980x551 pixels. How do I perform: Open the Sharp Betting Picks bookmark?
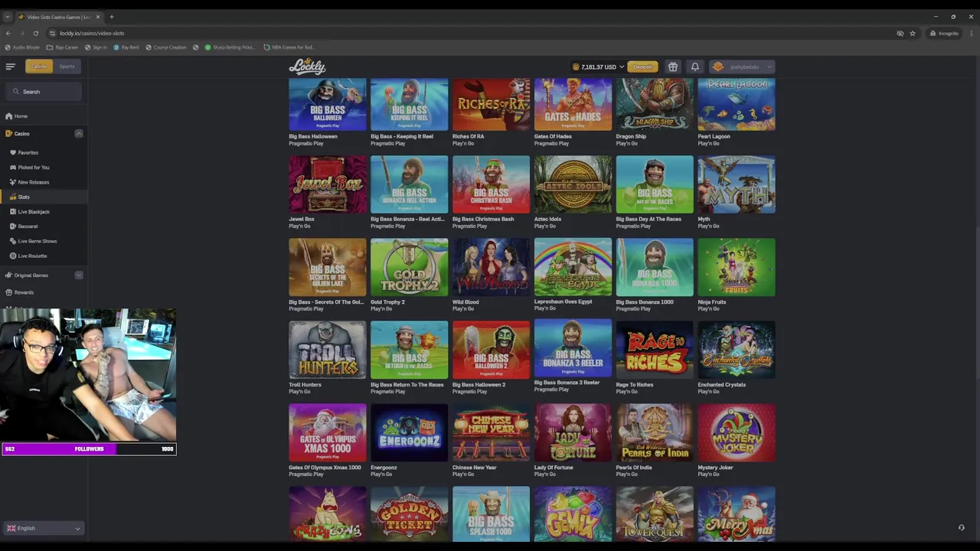[230, 47]
